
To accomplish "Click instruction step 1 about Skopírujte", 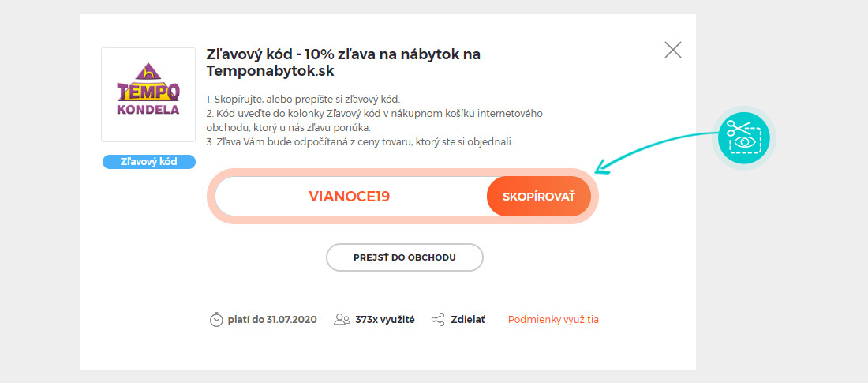I will click(303, 100).
